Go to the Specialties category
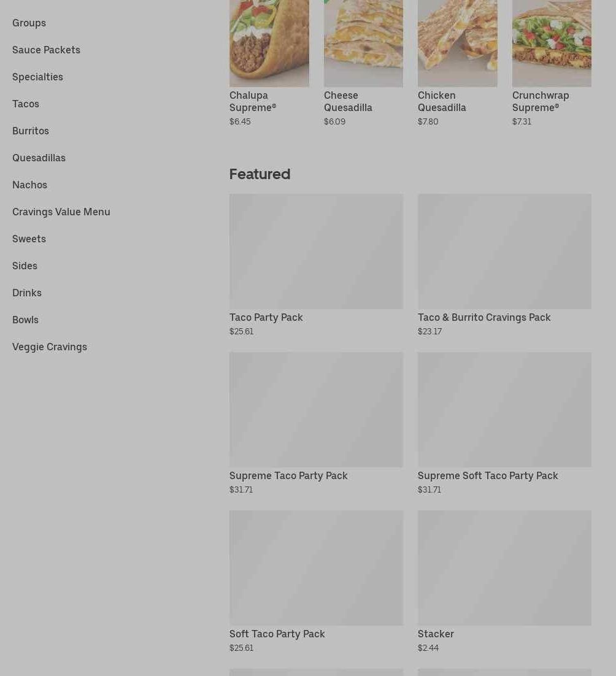Screen dimensions: 616x676 tap(37, 77)
